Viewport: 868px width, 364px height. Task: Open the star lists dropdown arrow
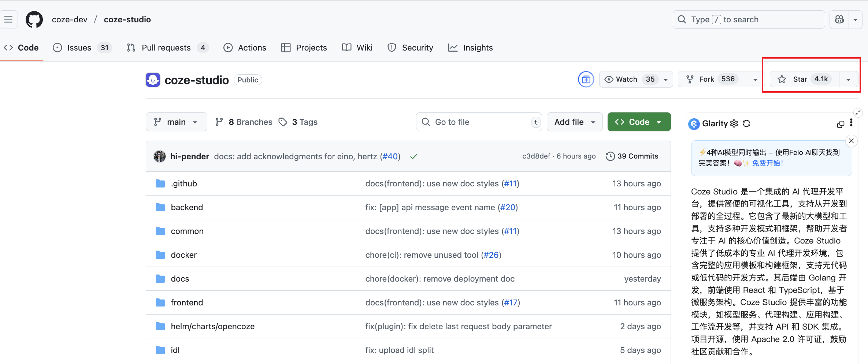[848, 79]
